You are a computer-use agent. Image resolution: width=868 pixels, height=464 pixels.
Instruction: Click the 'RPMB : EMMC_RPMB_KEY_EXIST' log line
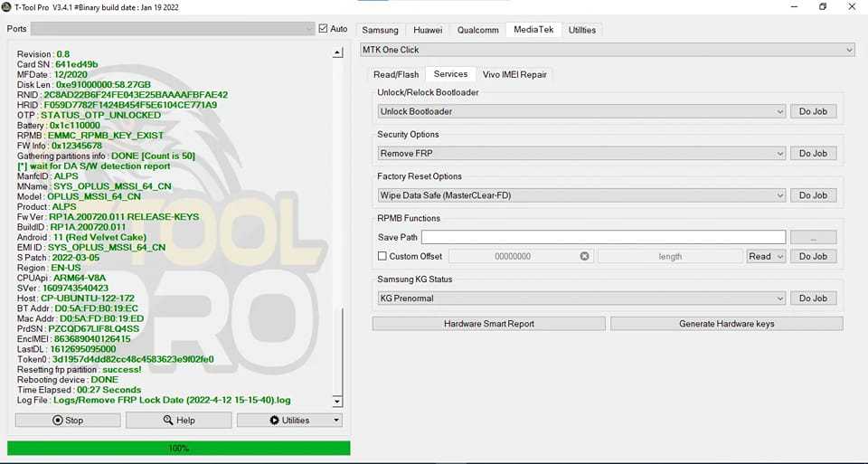(90, 135)
